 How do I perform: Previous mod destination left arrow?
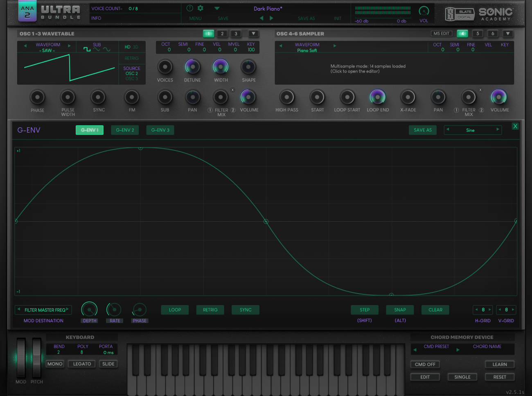tap(19, 309)
